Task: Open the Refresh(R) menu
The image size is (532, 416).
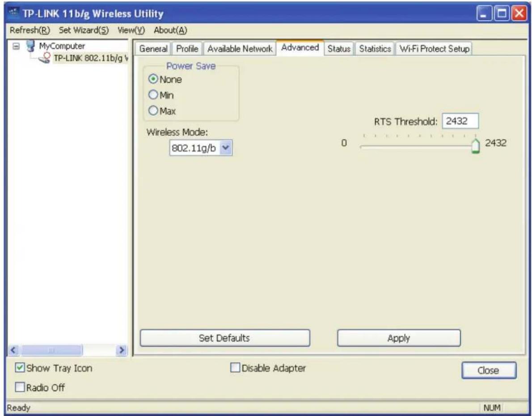Action: click(30, 30)
